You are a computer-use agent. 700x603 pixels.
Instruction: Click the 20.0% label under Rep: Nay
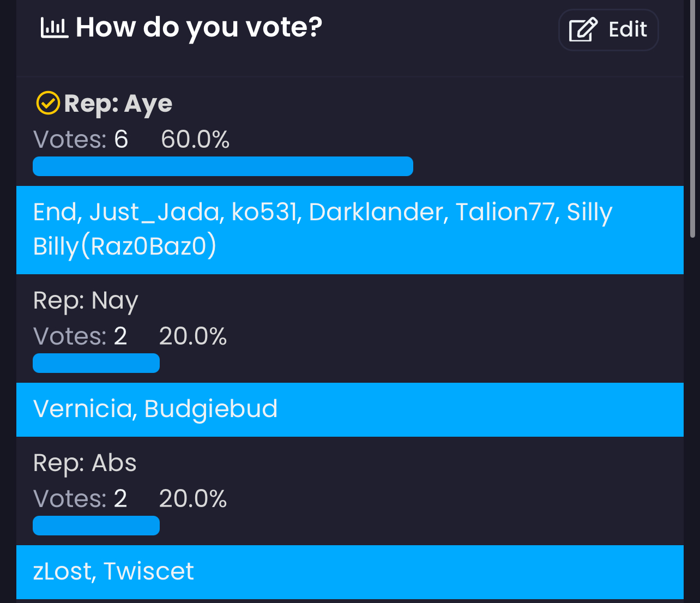193,336
